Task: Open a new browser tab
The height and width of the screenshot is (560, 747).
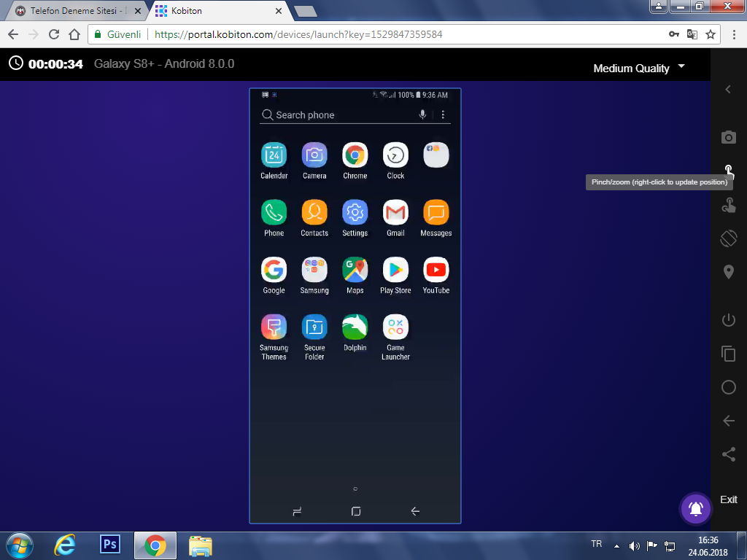Action: point(306,12)
